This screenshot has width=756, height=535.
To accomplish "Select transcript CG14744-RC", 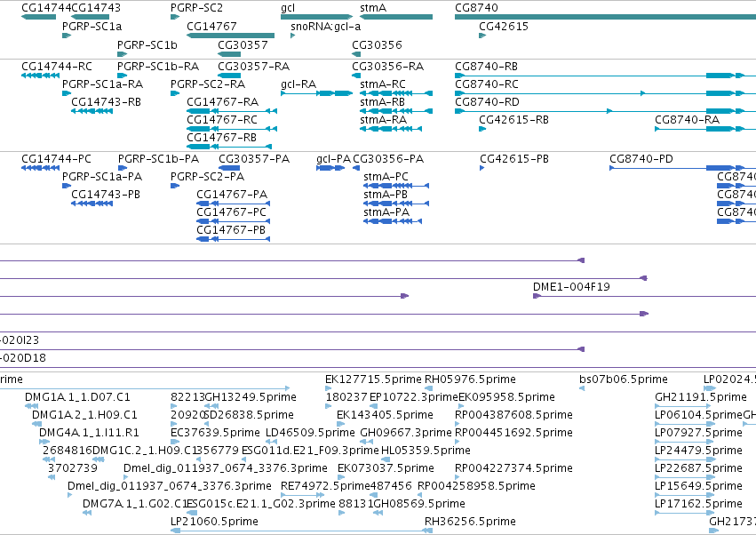I will click(41, 76).
